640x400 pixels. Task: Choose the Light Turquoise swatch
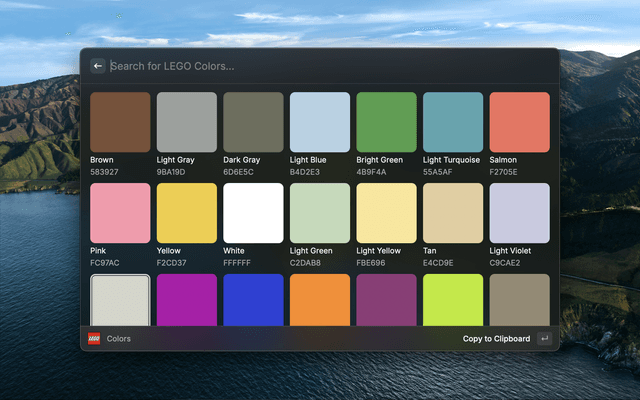(x=453, y=122)
